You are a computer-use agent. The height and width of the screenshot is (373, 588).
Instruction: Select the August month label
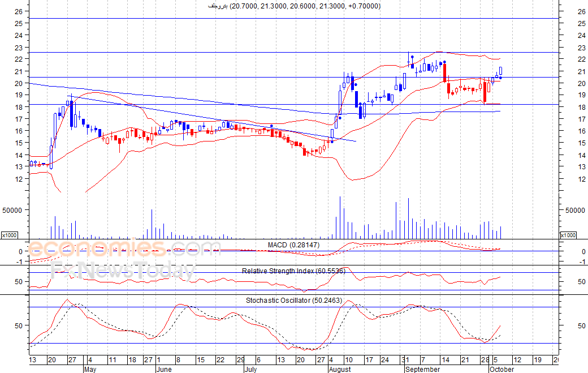(340, 369)
